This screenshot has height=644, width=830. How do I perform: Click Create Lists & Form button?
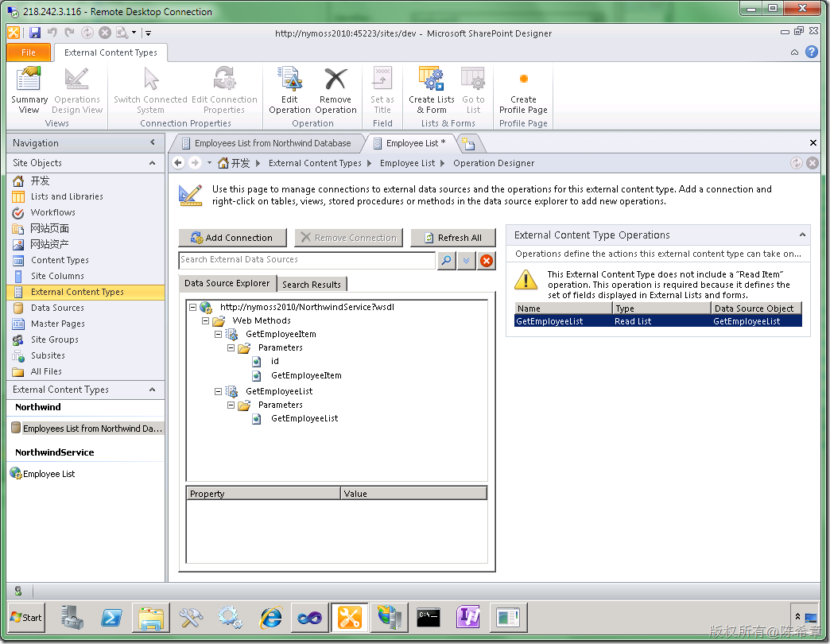(432, 90)
